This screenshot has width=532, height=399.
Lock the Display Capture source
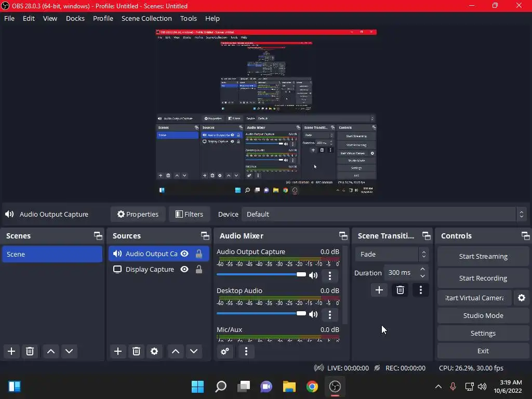[x=199, y=270]
